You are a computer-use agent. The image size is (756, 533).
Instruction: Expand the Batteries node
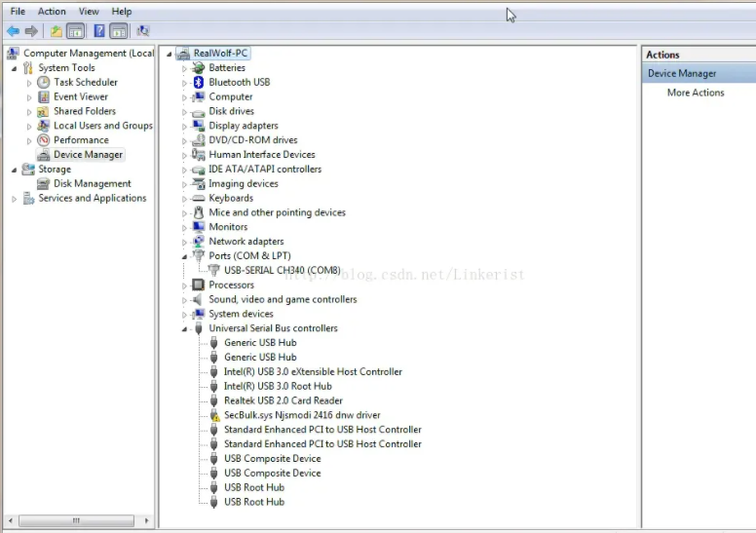click(184, 68)
